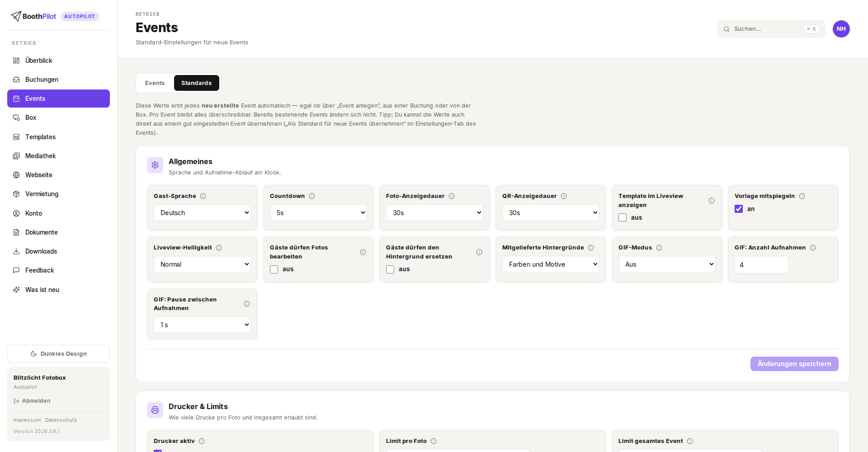Image resolution: width=868 pixels, height=452 pixels.
Task: Show info for GIF: Pause zwischen Aufnahmen
Action: (247, 304)
